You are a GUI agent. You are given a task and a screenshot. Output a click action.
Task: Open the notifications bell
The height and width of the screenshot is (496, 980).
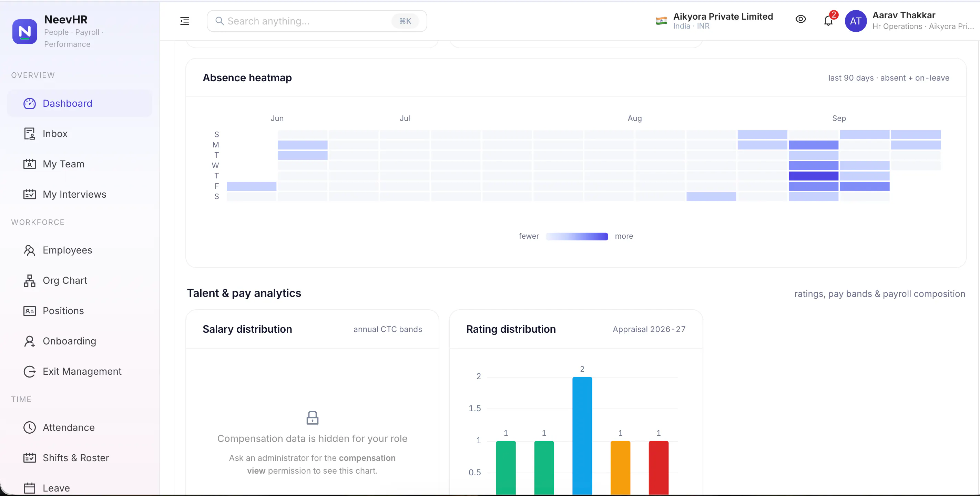click(x=828, y=21)
